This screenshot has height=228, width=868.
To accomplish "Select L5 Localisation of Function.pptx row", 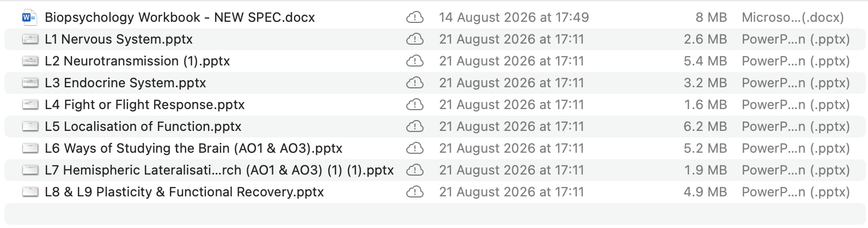I will tap(435, 127).
